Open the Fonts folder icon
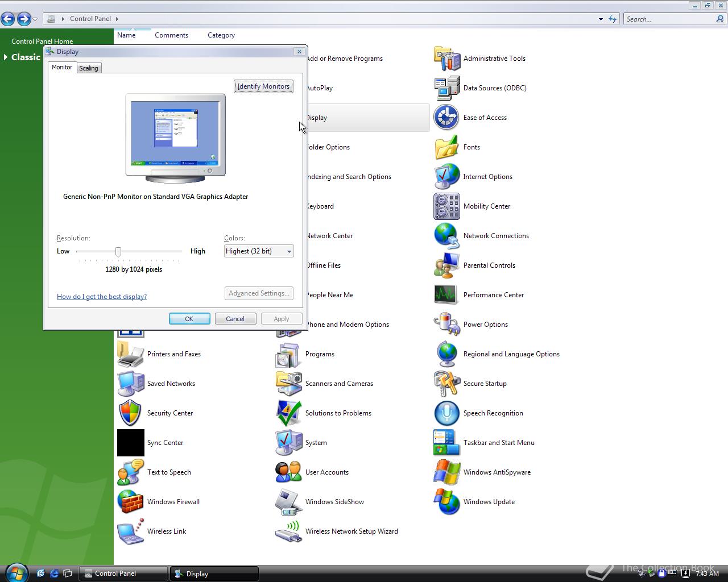Viewport: 728px width, 582px height. point(446,147)
